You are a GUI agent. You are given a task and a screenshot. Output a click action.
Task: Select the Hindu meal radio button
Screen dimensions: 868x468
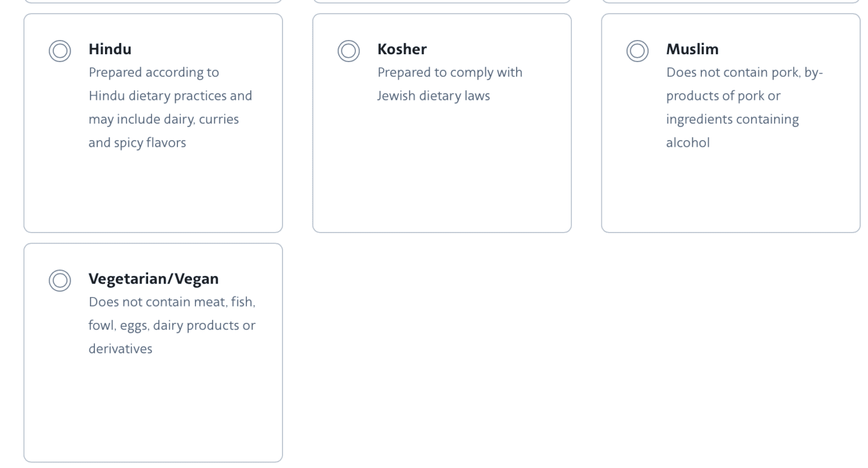point(60,51)
